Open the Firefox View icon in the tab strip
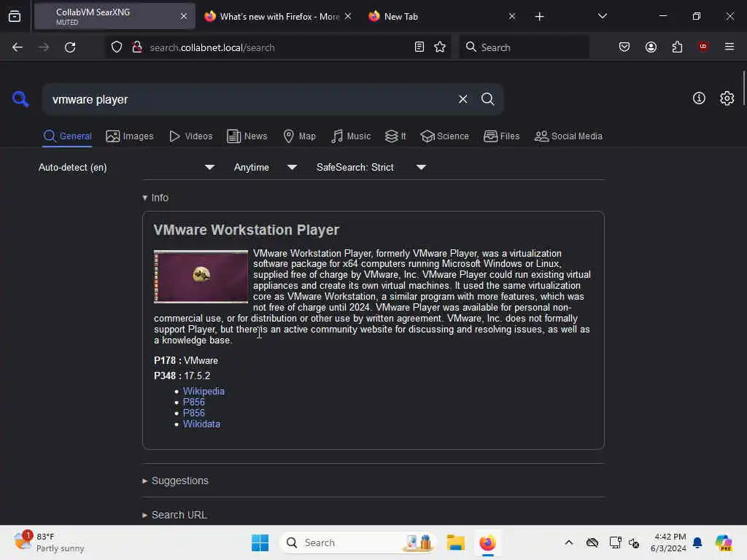Viewport: 747px width, 560px height. tap(15, 17)
